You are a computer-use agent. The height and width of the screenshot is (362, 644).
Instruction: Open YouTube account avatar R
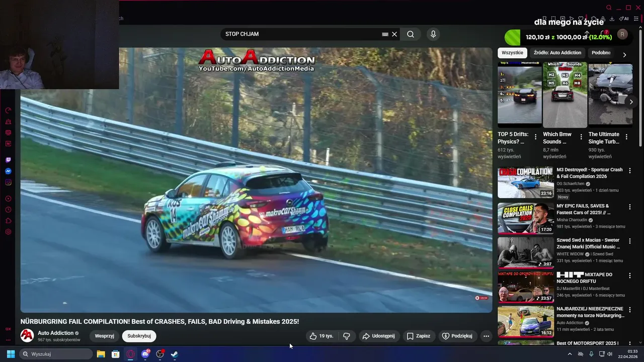tap(622, 34)
